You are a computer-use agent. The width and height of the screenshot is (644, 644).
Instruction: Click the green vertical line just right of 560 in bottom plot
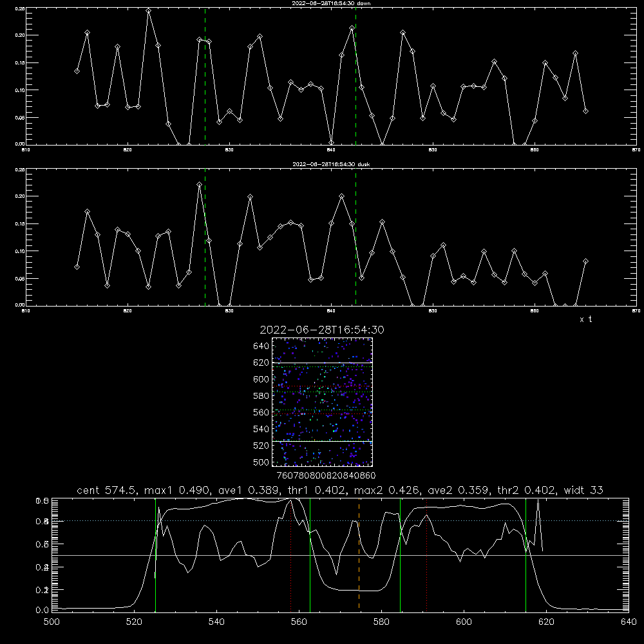(310, 554)
